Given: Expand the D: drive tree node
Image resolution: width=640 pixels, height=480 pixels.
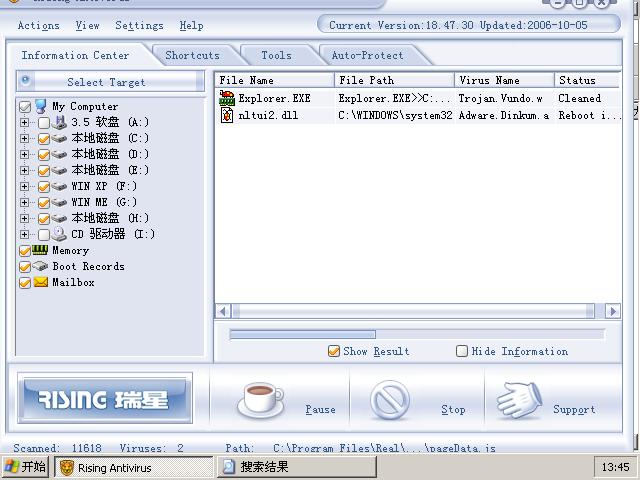Looking at the screenshot, I should 24,154.
